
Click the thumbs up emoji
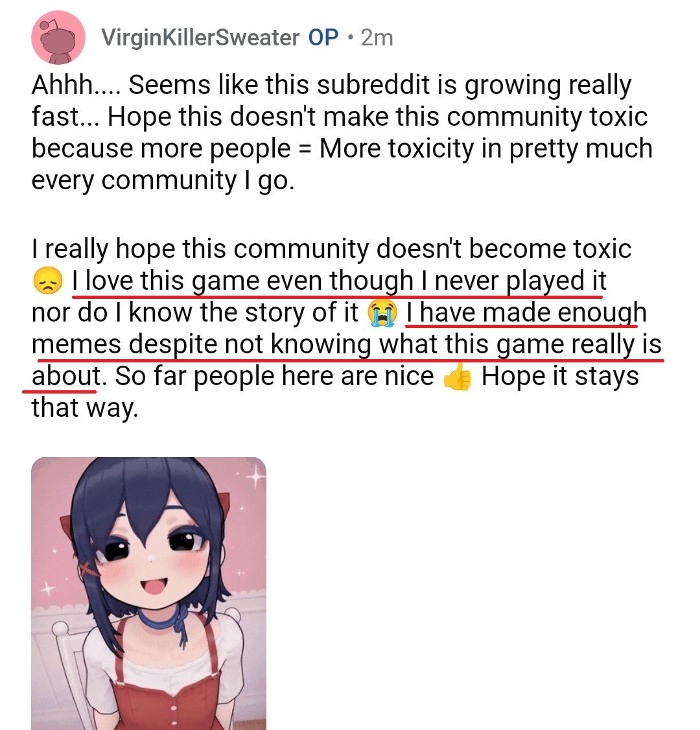pyautogui.click(x=458, y=377)
